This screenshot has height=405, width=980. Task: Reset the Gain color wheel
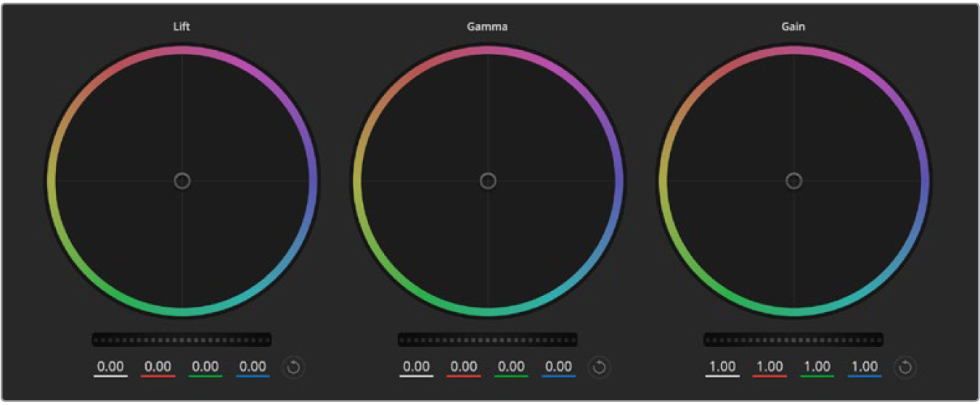click(905, 367)
